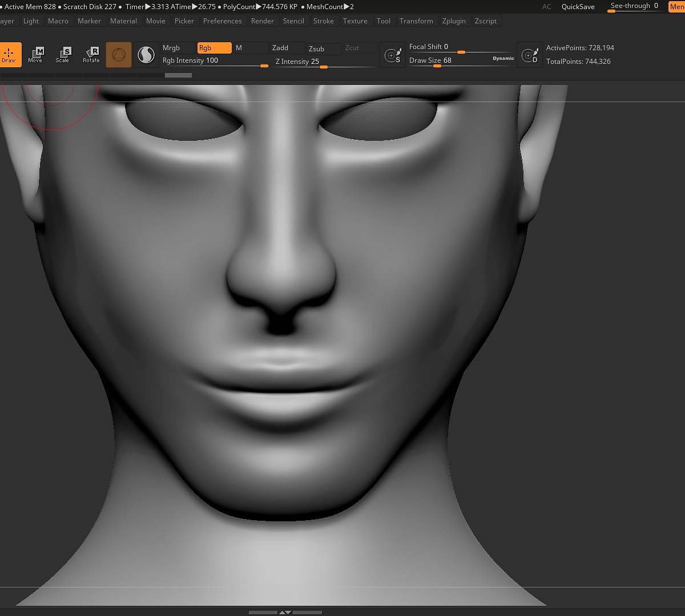The width and height of the screenshot is (685, 616).
Task: Toggle the Rgb channel button
Action: 215,48
